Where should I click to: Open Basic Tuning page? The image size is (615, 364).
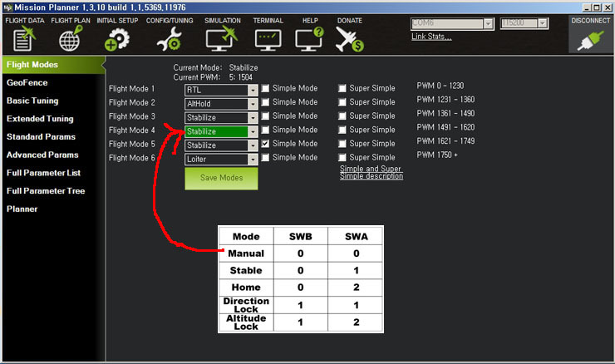32,101
